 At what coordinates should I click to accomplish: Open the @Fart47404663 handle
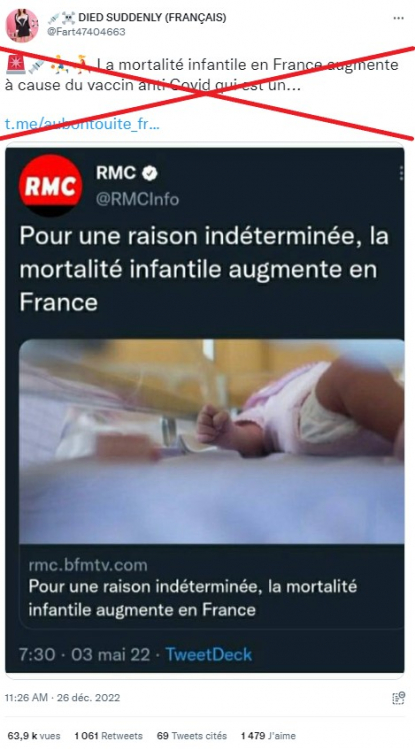86,32
